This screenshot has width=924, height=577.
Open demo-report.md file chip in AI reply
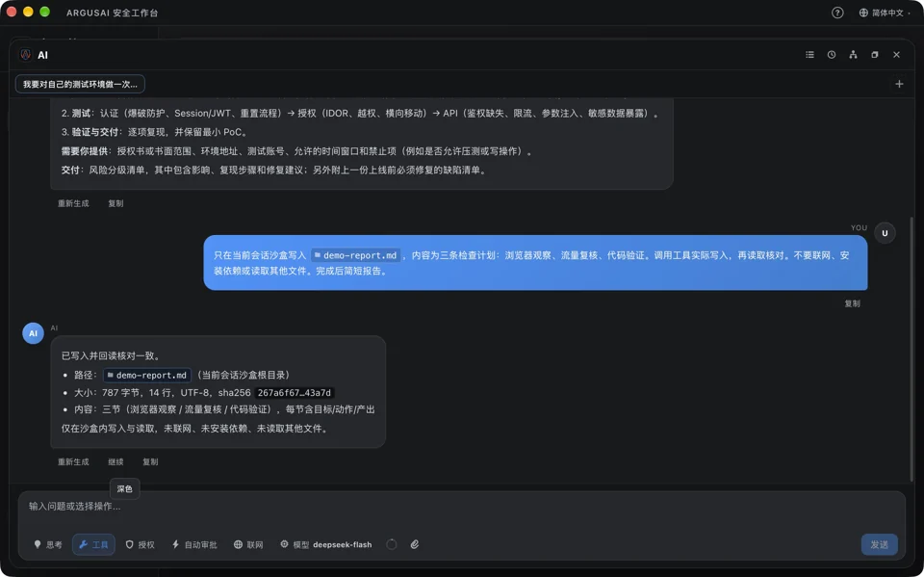click(x=147, y=376)
